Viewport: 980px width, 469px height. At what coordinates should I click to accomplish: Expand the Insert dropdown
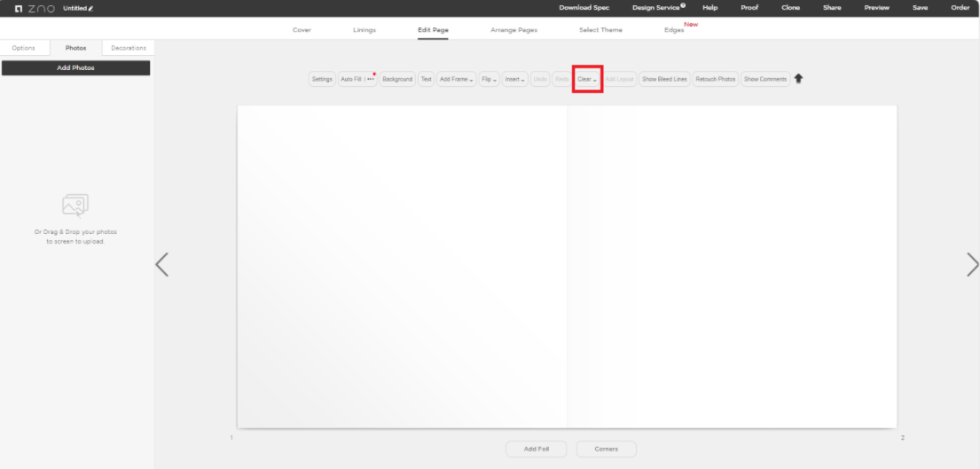coord(514,79)
